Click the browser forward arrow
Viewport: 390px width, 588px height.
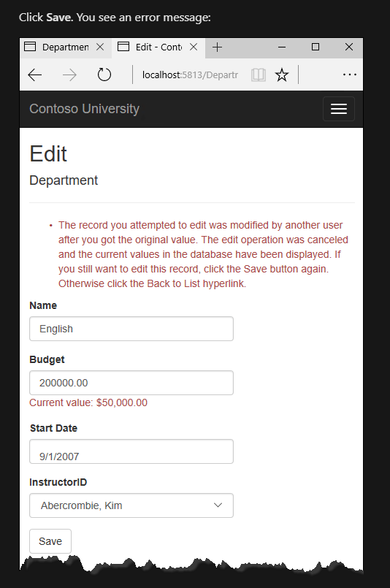[69, 75]
